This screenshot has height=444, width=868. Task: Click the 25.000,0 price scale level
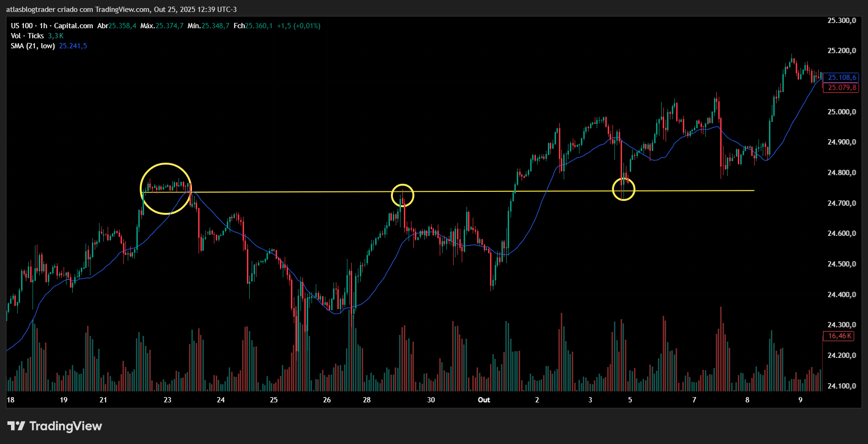tap(842, 112)
